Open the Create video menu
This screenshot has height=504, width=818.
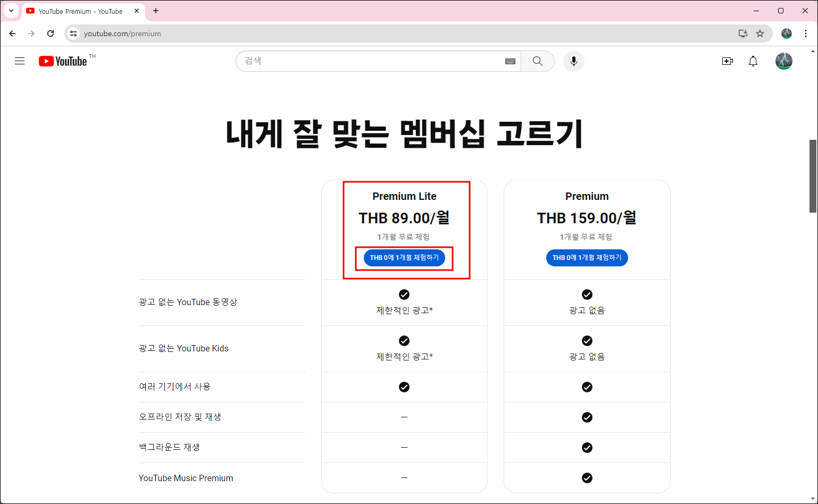(x=727, y=61)
